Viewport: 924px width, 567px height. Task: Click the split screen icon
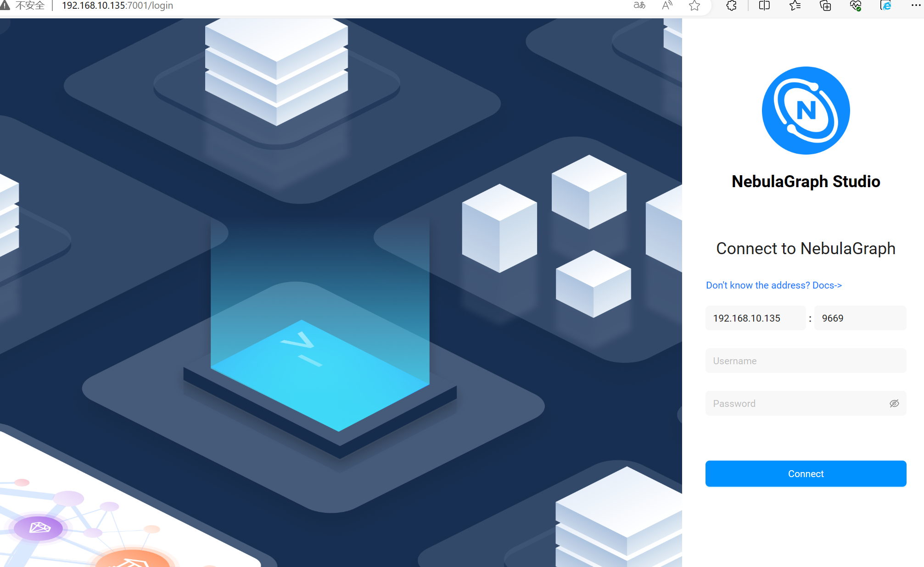point(764,6)
